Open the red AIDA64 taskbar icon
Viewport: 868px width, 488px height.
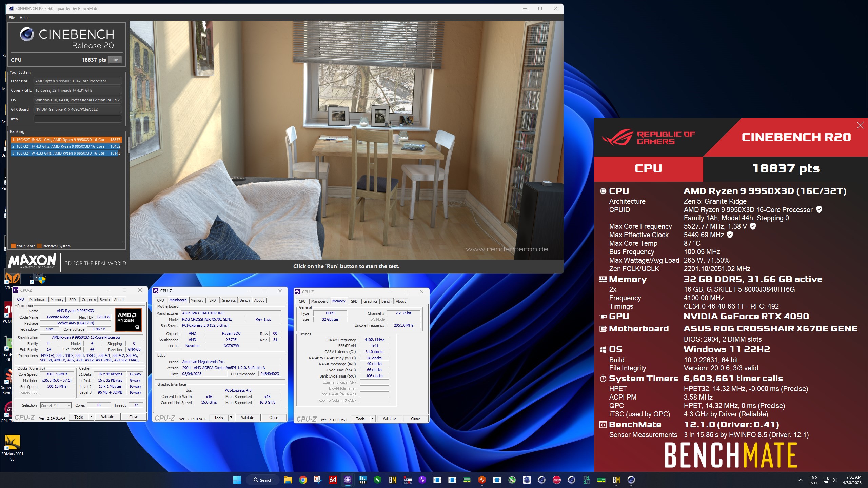point(333,480)
